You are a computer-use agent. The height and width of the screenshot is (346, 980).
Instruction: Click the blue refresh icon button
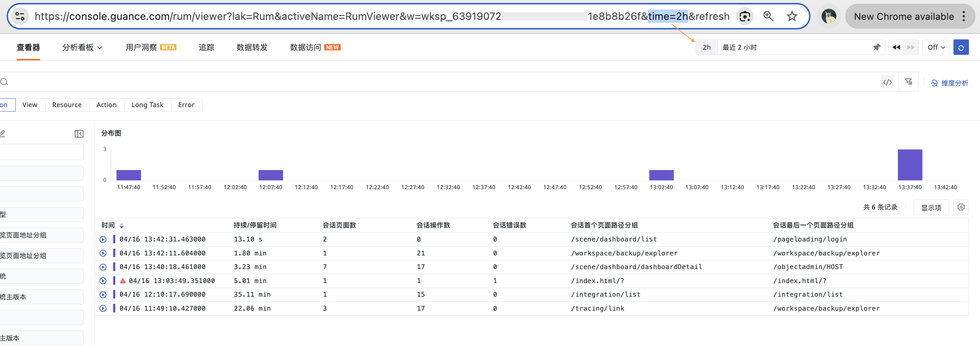point(960,47)
